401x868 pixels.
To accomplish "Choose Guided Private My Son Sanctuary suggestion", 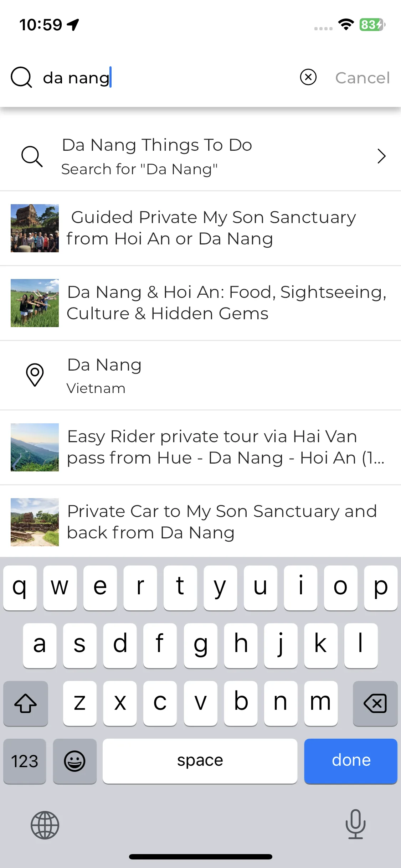I will click(x=200, y=228).
